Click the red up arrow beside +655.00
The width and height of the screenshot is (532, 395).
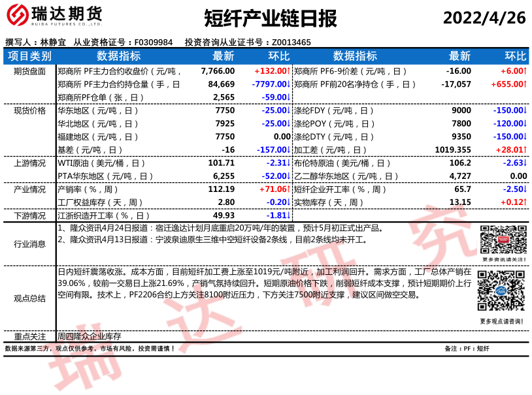[x=526, y=84]
